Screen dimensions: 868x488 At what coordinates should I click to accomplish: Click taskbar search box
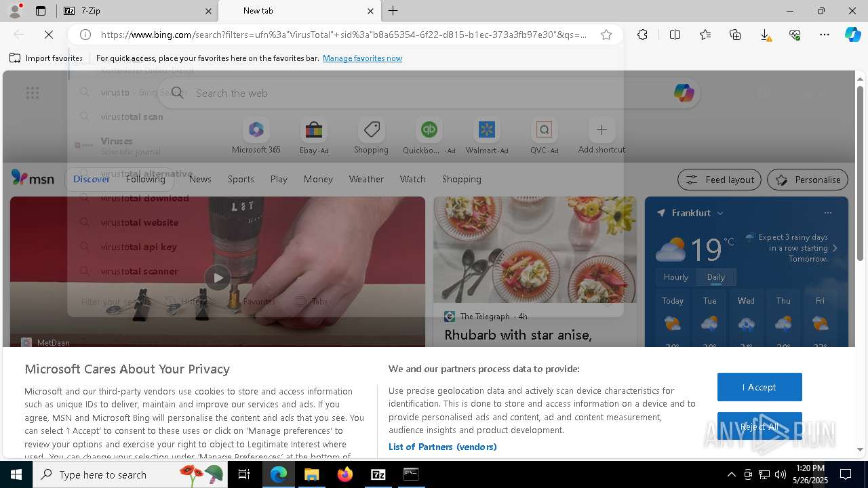click(129, 474)
